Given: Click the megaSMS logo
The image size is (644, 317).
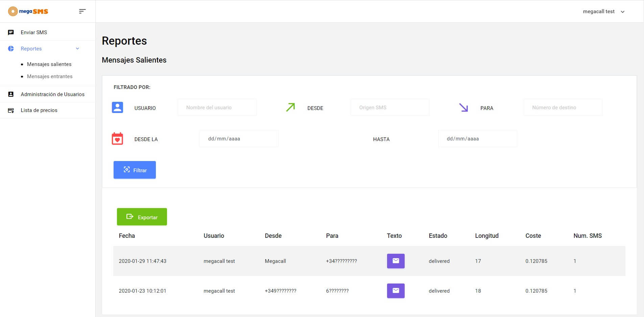Looking at the screenshot, I should [x=28, y=12].
